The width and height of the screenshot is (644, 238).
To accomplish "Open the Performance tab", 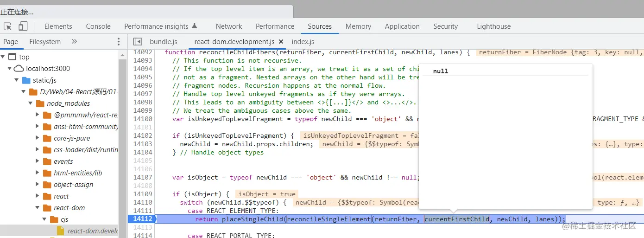I will tap(275, 26).
